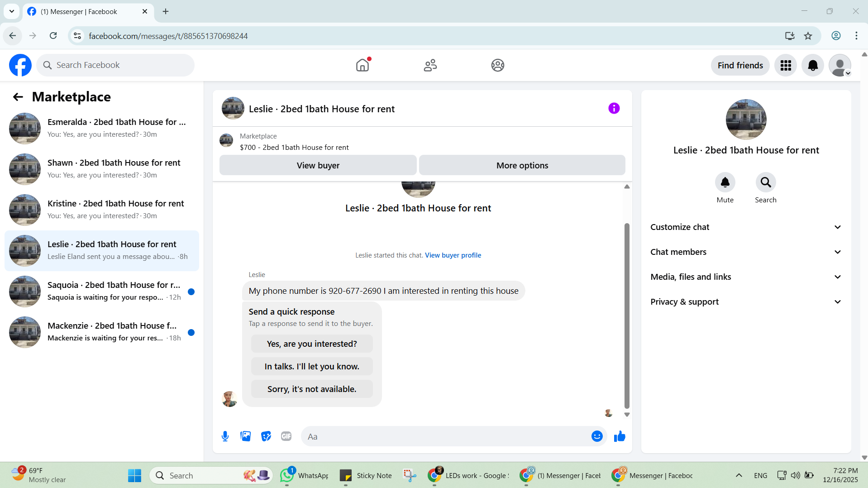Bookmark this page star icon
This screenshot has height=488, width=868.
pyautogui.click(x=808, y=36)
